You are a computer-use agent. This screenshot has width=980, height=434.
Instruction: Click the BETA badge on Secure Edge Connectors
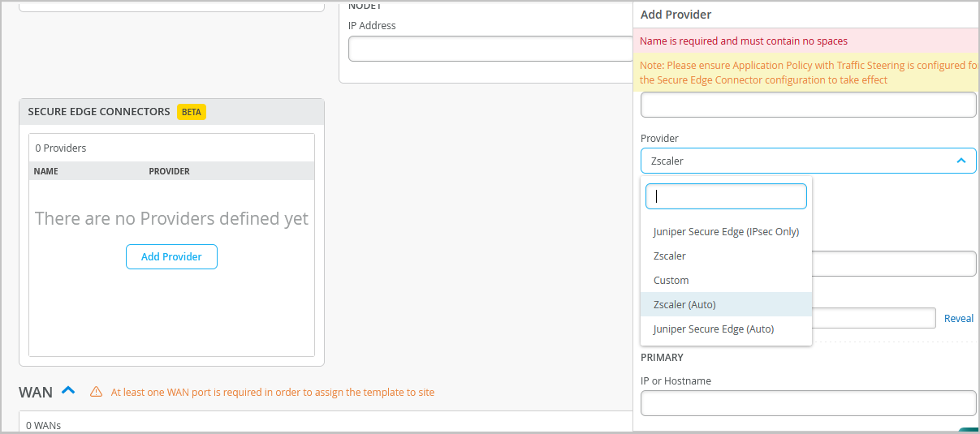(x=192, y=112)
